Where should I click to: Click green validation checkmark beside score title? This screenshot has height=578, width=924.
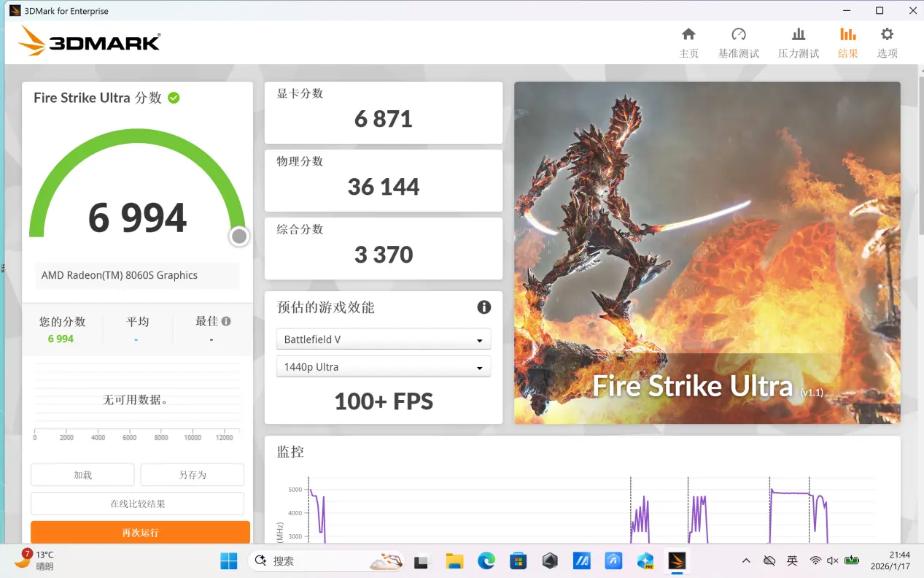(174, 98)
